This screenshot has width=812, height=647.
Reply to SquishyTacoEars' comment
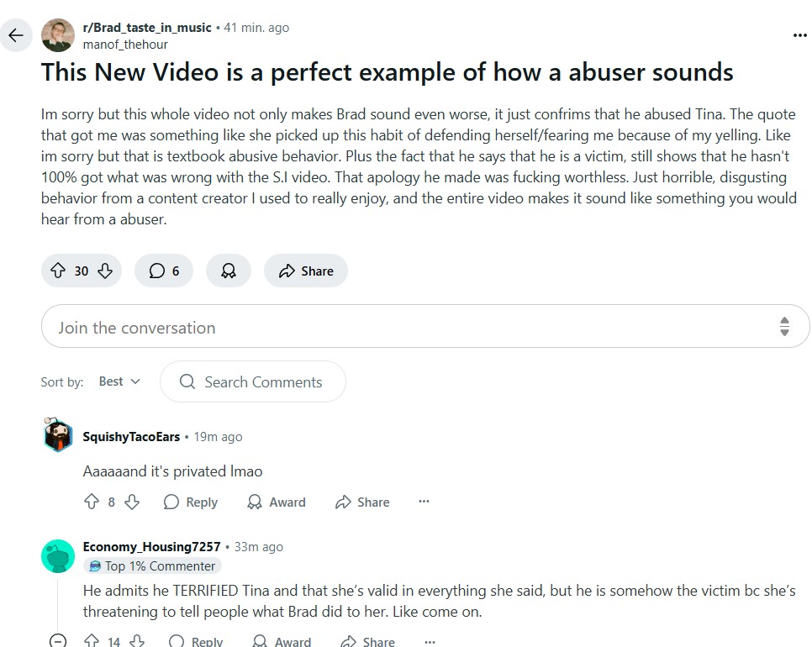[191, 502]
